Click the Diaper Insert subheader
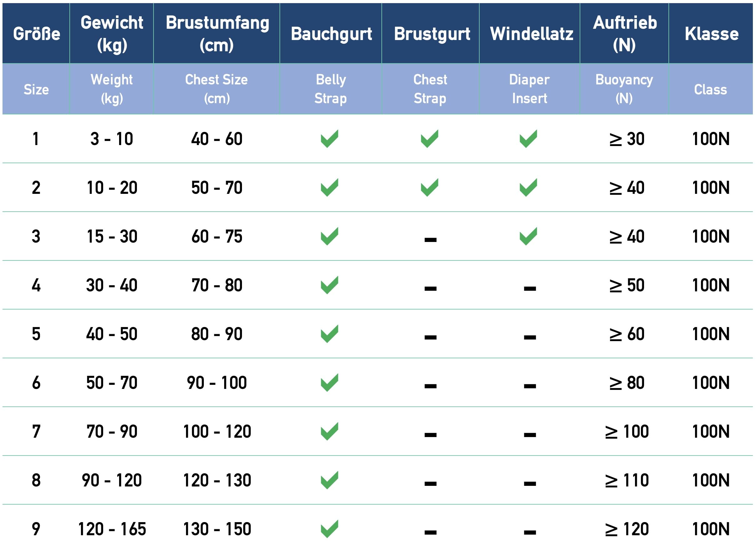The image size is (756, 559). click(529, 89)
